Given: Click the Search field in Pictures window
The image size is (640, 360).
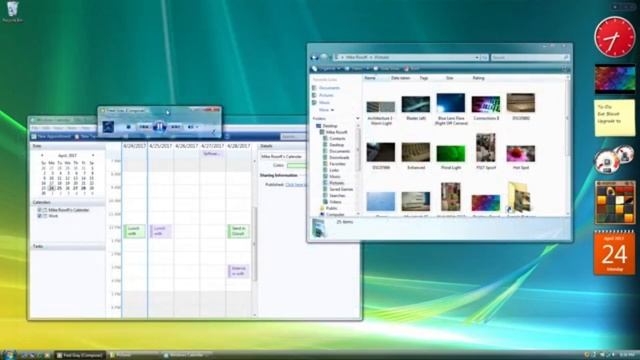Looking at the screenshot, I should [x=530, y=58].
